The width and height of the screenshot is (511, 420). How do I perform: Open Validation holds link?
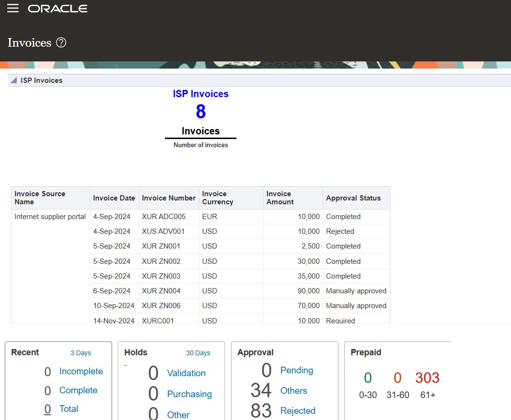pyautogui.click(x=186, y=373)
